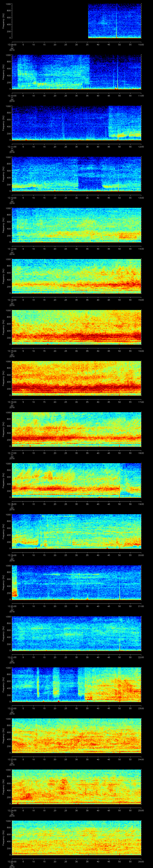Viewport: 153px width, 868px height.
Task: Select the spectrogram plot beginning at 12:09:00
Action: pyautogui.click(x=77, y=21)
